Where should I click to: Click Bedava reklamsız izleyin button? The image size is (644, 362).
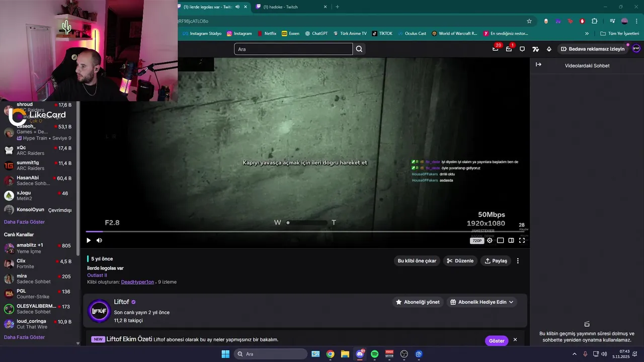(x=593, y=49)
